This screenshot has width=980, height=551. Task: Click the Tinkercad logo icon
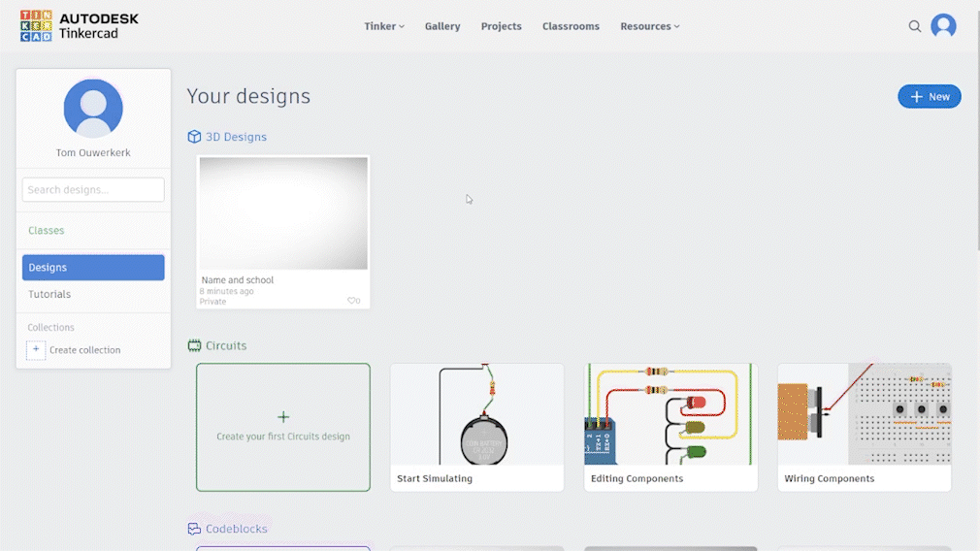coord(36,26)
